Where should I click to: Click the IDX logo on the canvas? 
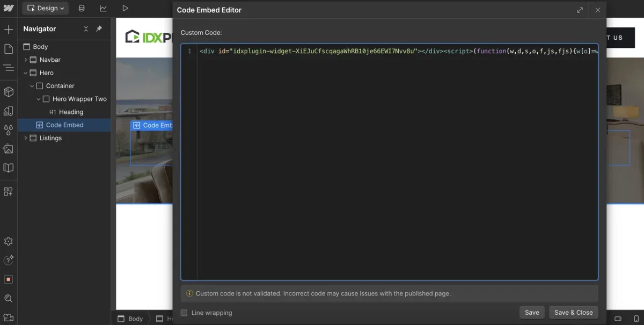(149, 37)
